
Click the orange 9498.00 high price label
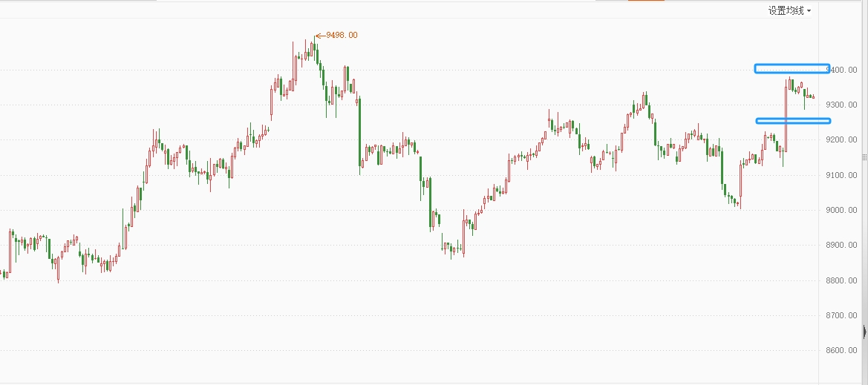(x=342, y=35)
